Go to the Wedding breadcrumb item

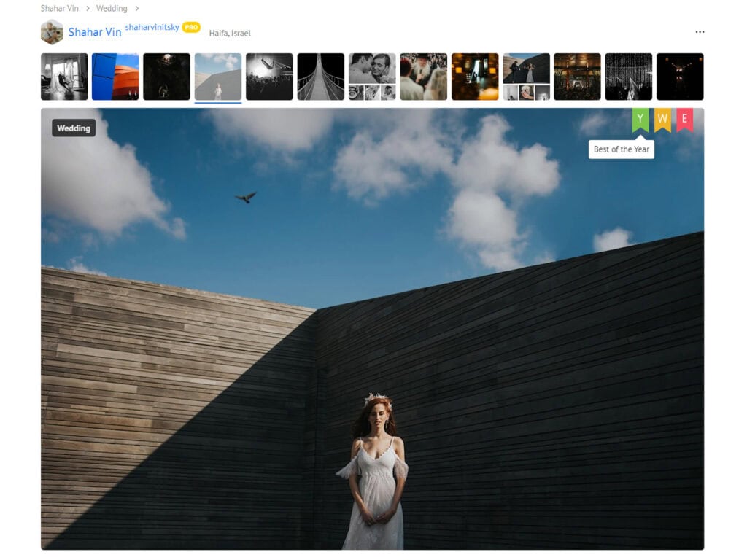tap(112, 9)
